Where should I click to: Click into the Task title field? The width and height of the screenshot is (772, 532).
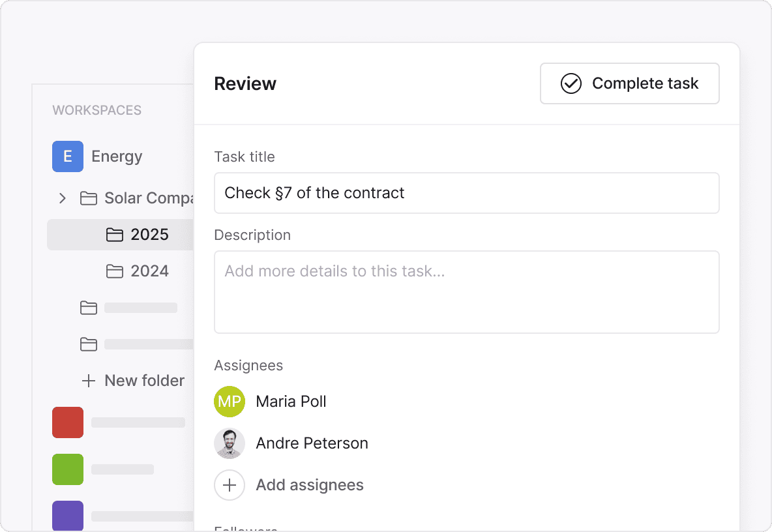point(466,193)
